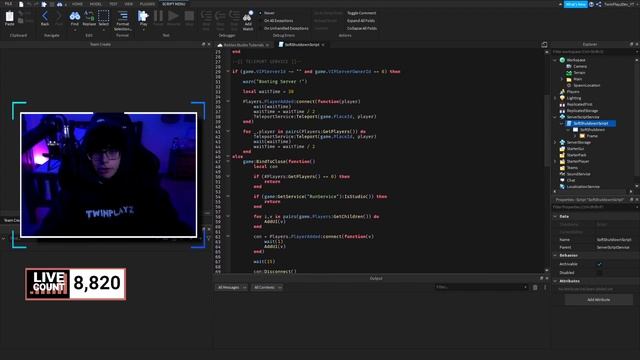Screen dimensions: 640x360
Task: Click the Camera icon in Explorer
Action: pos(569,66)
